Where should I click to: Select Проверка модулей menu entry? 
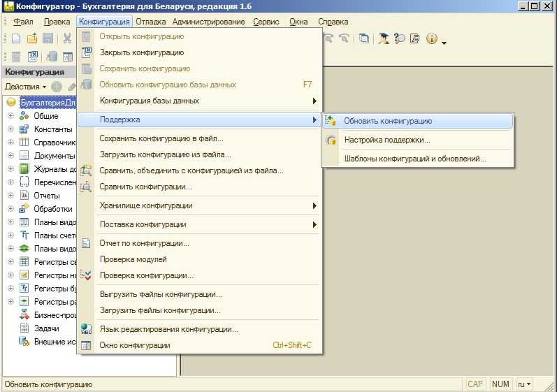[133, 259]
